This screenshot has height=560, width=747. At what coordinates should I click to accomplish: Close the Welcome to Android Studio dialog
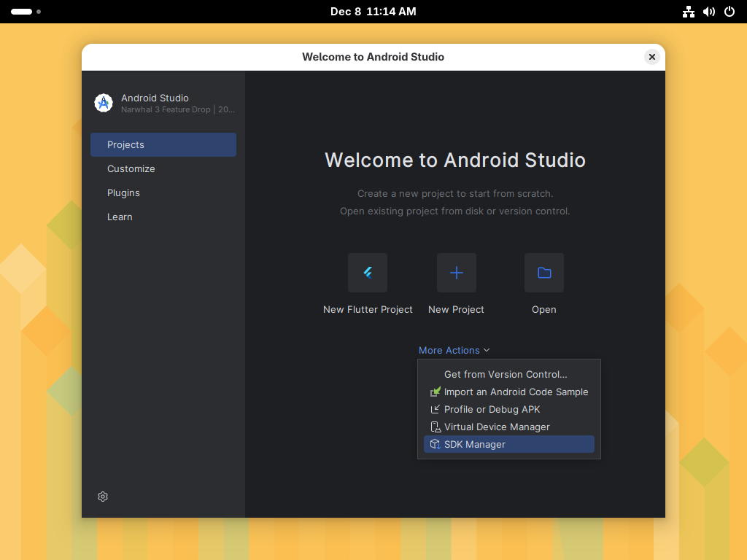click(x=651, y=56)
